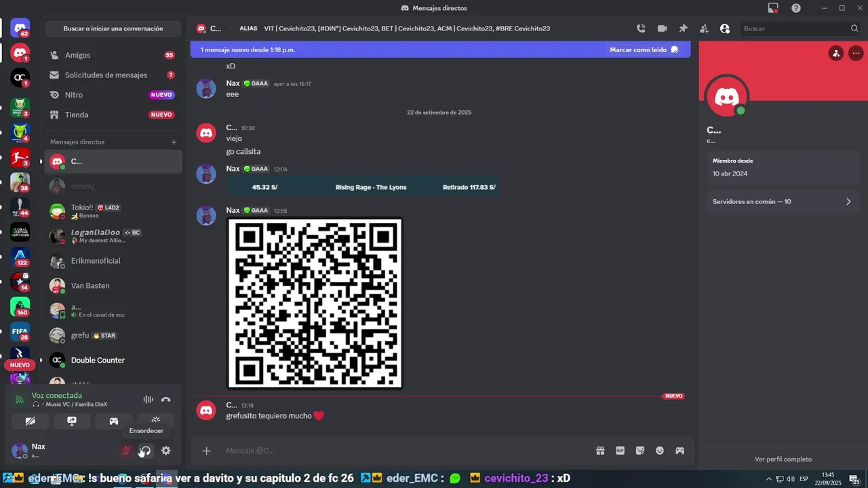The height and width of the screenshot is (488, 868).
Task: Open the Global server icon
Action: coord(20,232)
